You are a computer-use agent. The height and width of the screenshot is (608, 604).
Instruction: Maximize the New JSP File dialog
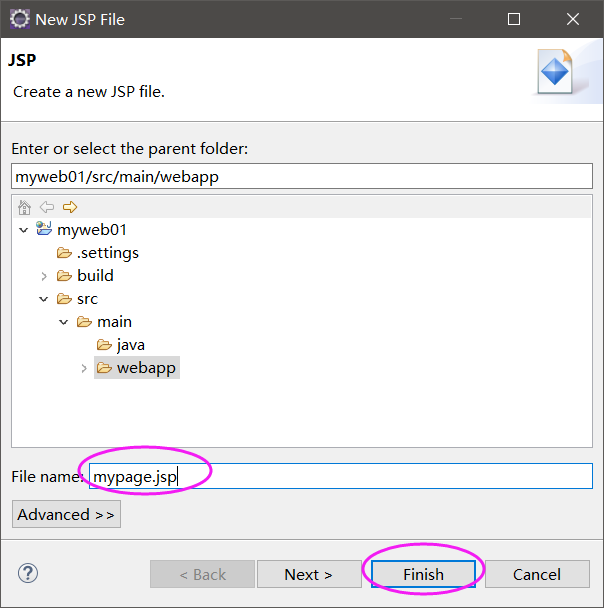(514, 19)
